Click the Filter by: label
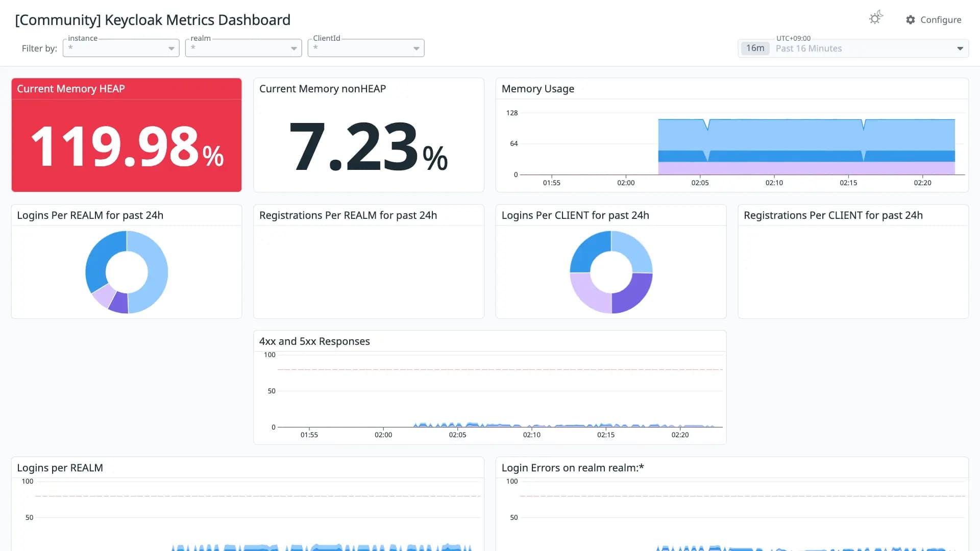 tap(39, 48)
